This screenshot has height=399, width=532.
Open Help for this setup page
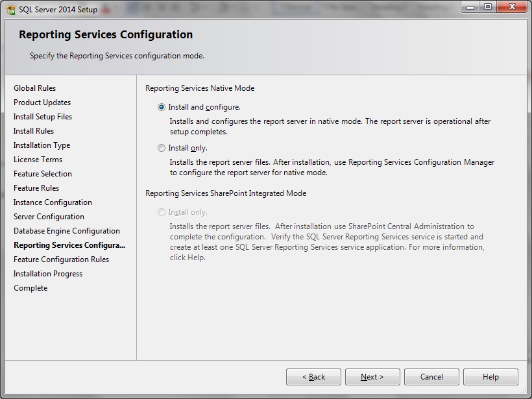coord(490,377)
